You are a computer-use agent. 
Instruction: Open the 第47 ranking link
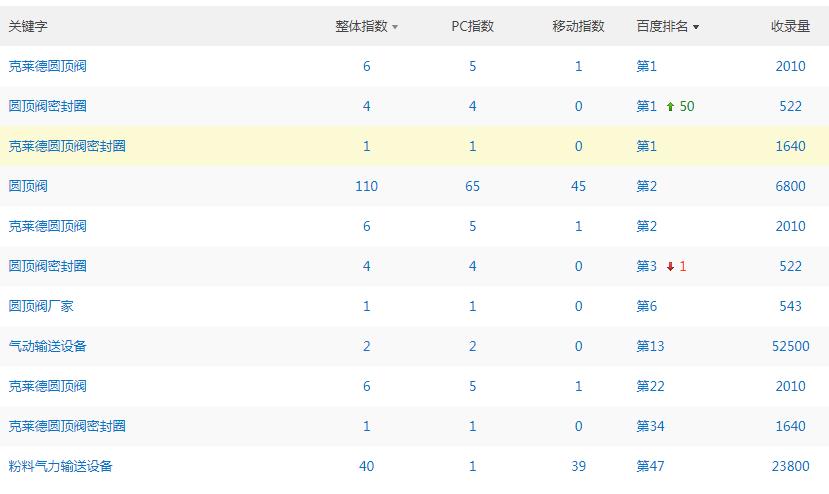(650, 466)
